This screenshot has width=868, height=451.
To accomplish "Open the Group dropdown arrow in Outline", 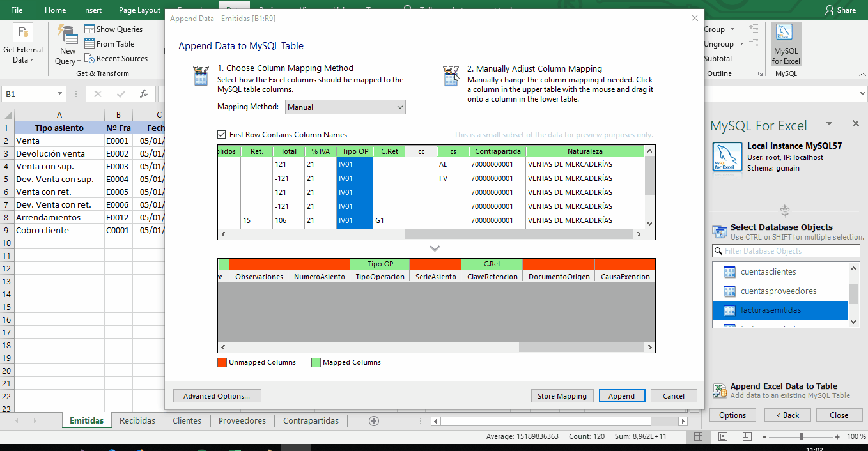I will pyautogui.click(x=733, y=29).
